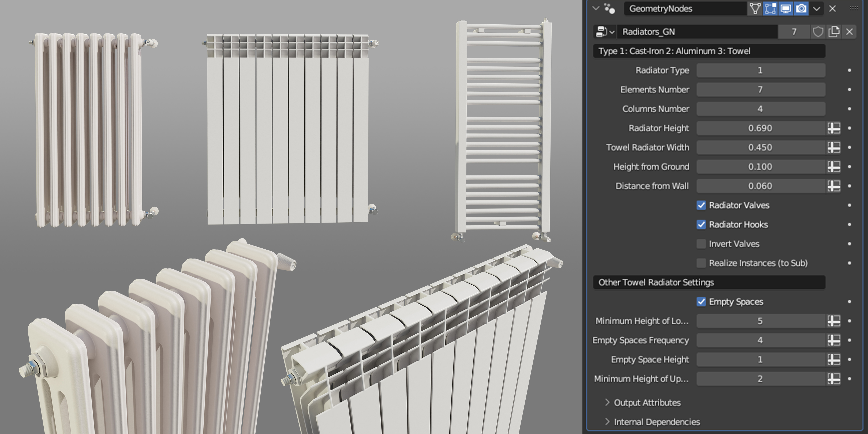
Task: Click the decorator dot beside Radiator Type
Action: click(850, 70)
